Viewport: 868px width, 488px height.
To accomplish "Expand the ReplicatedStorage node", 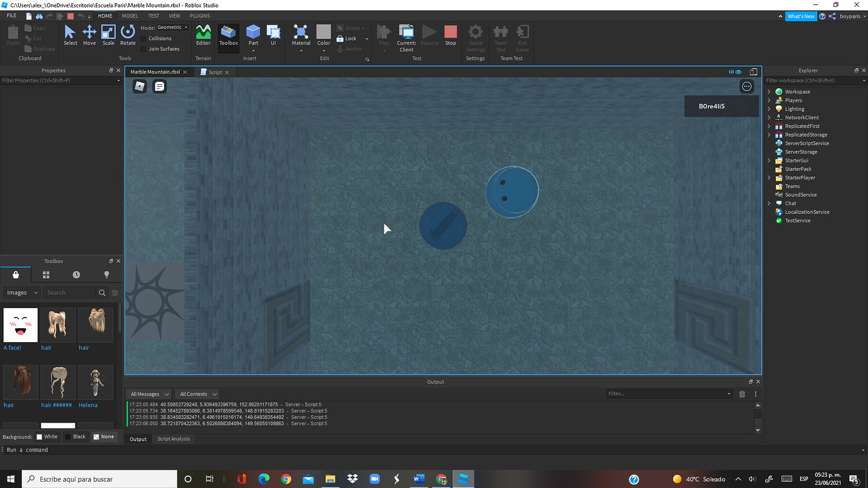I will (769, 135).
